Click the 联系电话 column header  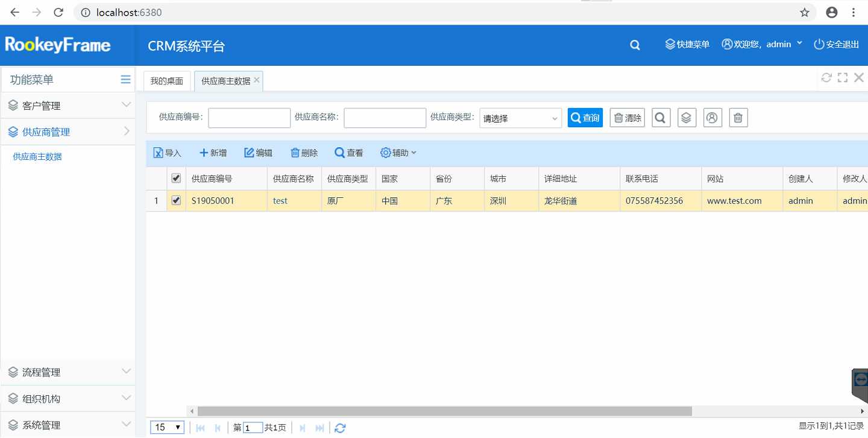tap(661, 179)
